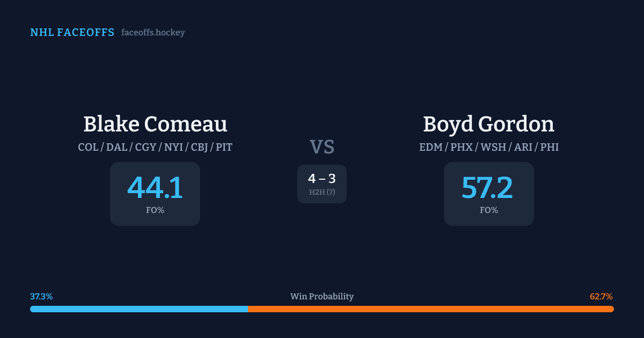Click Boyd Gordon's 57.2 faceoff percentage

[x=487, y=188]
